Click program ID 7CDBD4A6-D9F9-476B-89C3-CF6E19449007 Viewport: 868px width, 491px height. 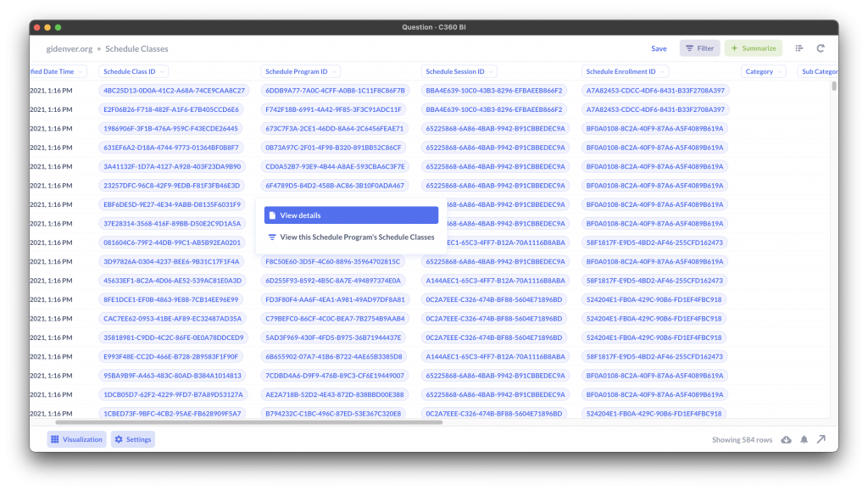(x=334, y=376)
